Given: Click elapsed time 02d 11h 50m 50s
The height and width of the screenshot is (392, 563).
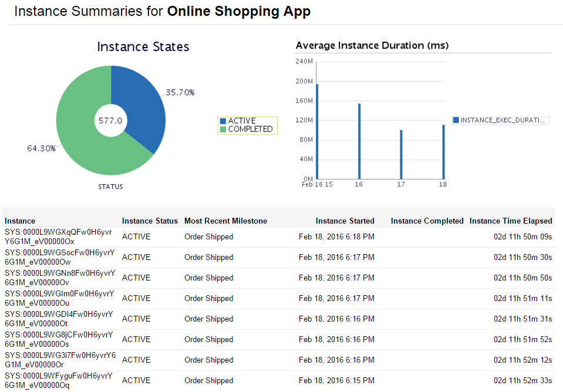Looking at the screenshot, I should [522, 278].
